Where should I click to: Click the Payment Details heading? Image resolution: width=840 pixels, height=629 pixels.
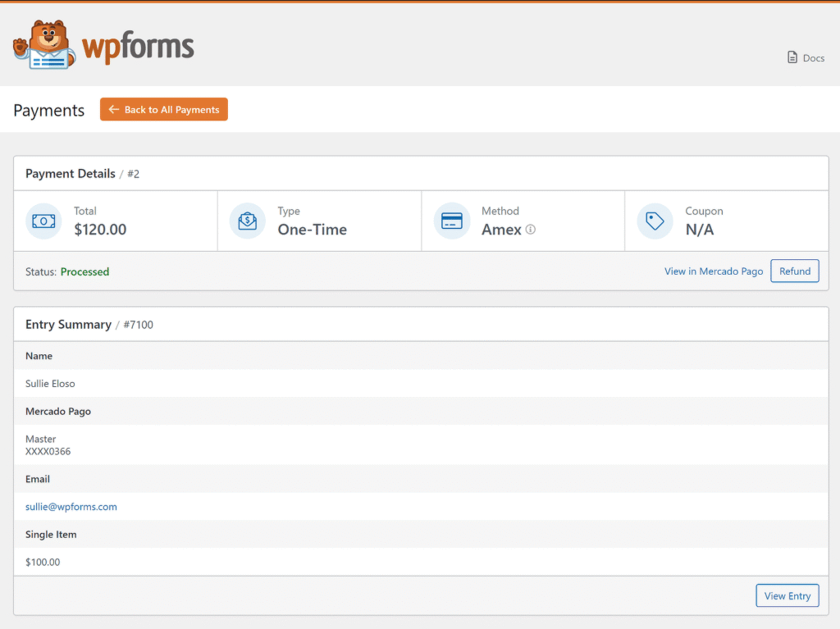point(71,174)
